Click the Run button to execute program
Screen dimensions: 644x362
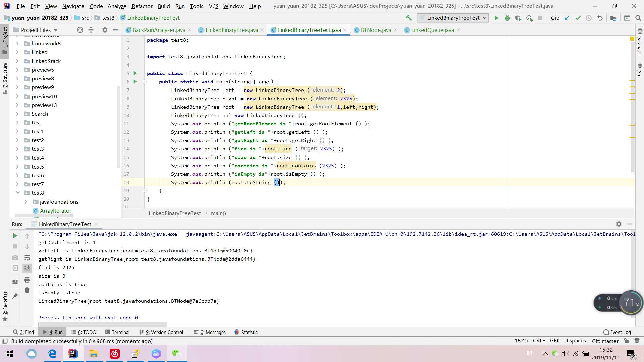pos(496,18)
